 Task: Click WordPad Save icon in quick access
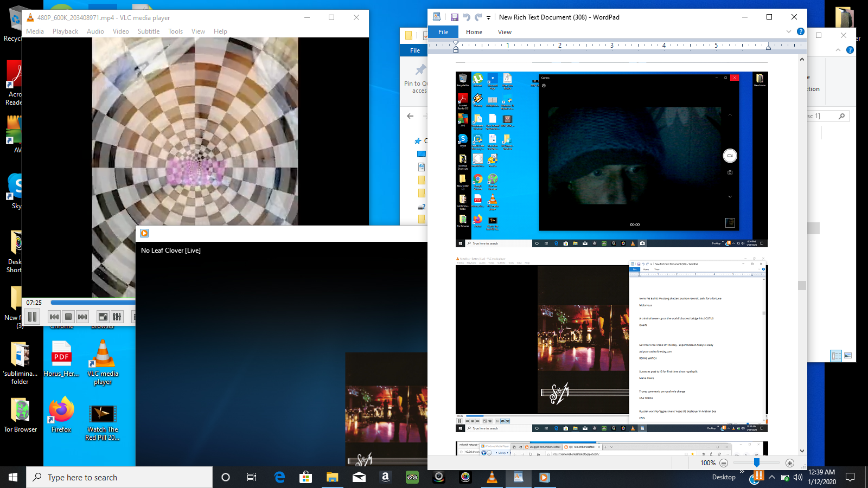[x=455, y=17]
